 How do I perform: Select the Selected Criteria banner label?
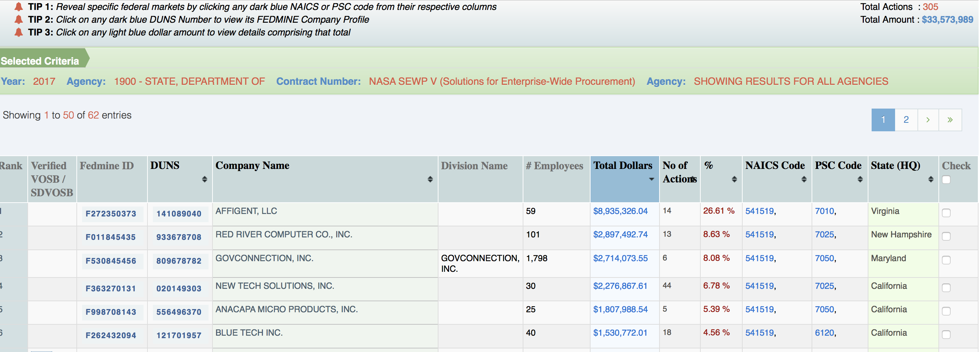coord(39,61)
